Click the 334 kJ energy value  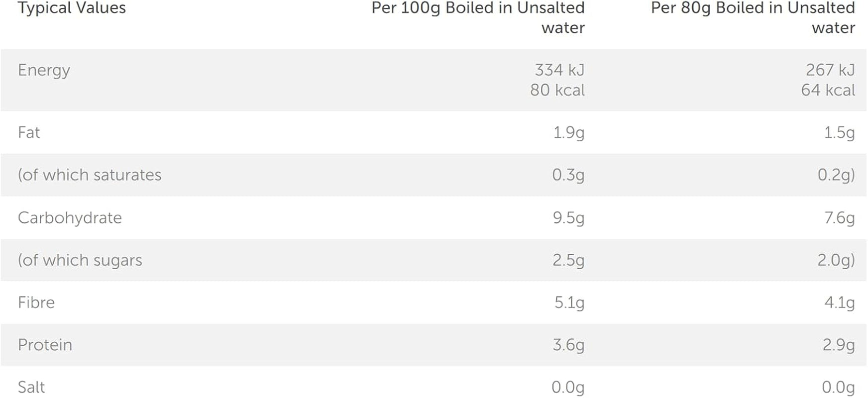tap(559, 70)
